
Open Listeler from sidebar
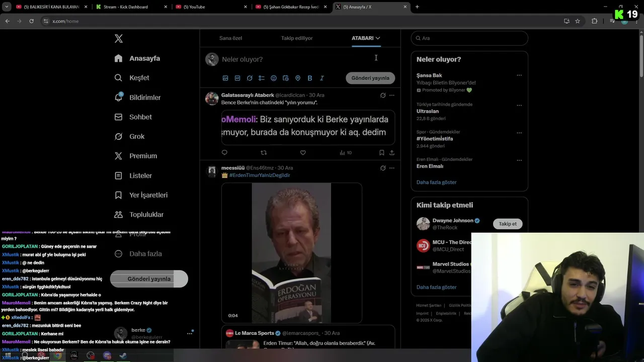click(133, 175)
